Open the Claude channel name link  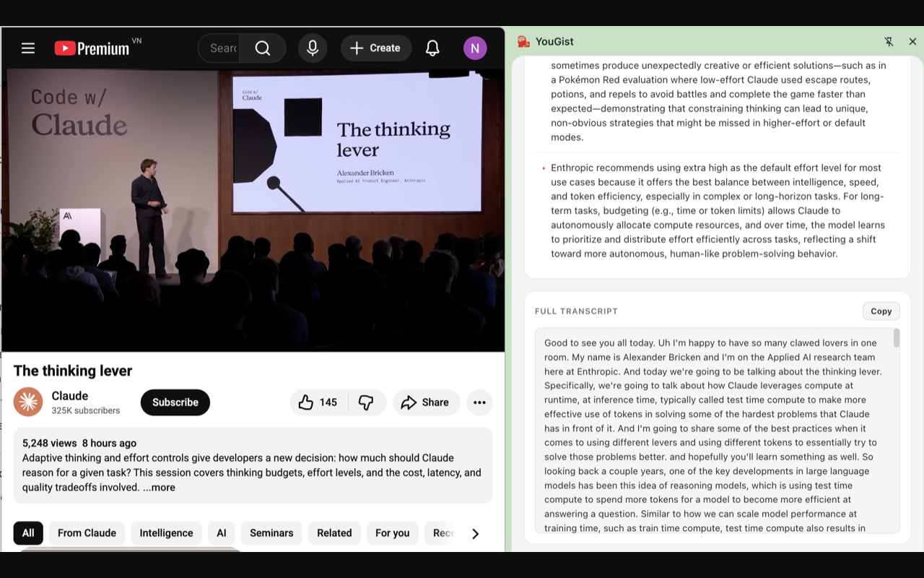click(x=70, y=396)
